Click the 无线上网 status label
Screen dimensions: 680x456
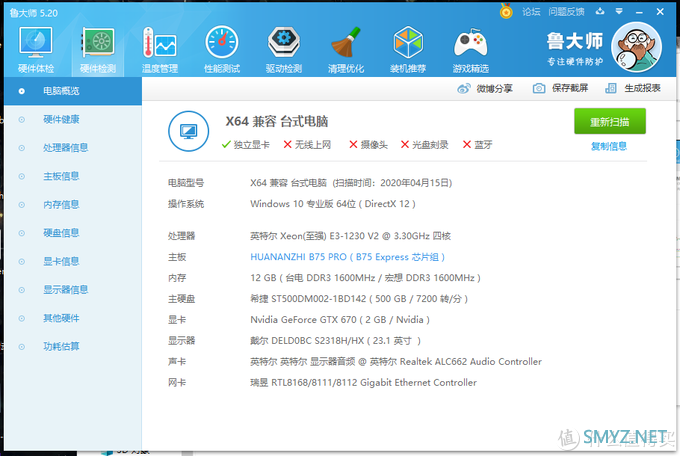pyautogui.click(x=307, y=145)
